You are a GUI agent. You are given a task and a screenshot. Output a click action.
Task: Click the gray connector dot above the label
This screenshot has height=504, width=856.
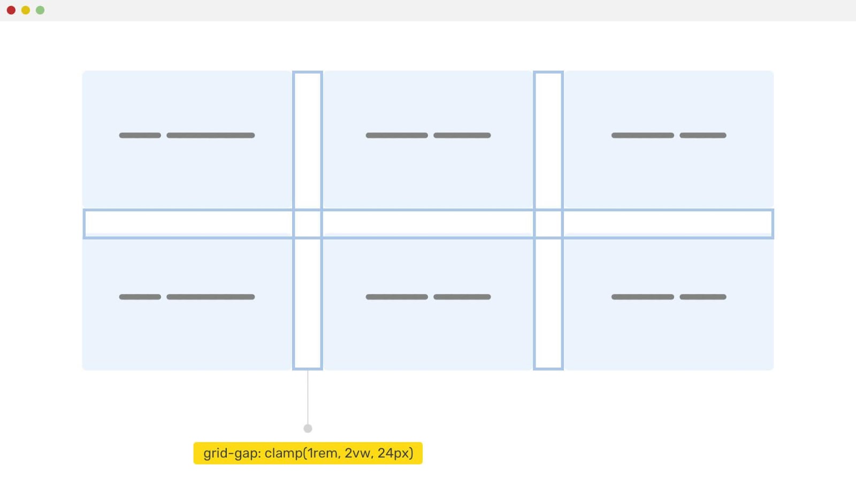(308, 428)
